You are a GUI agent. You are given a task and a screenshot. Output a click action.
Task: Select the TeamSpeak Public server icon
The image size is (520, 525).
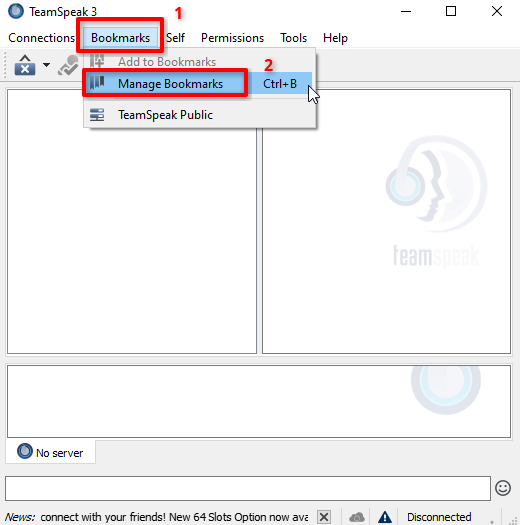click(97, 115)
